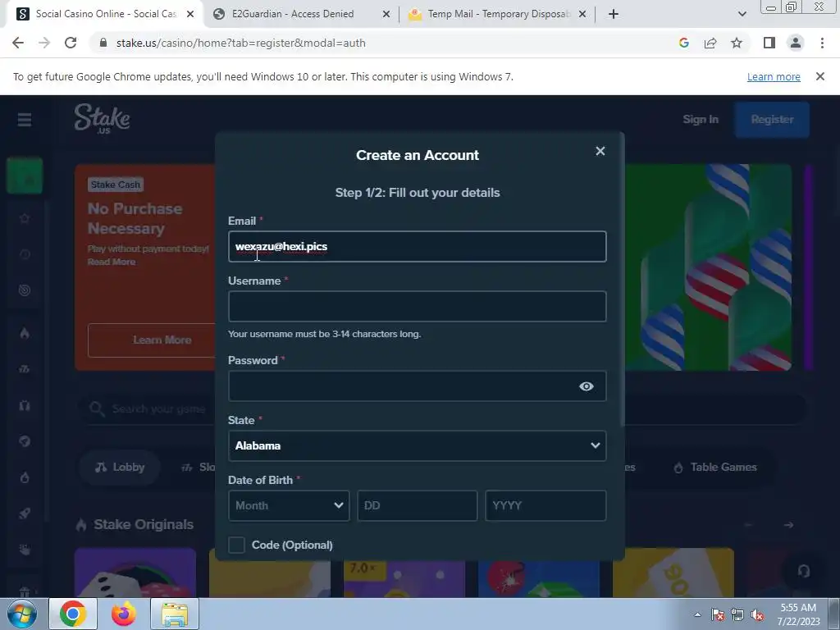
Task: Select the Table Games tab
Action: click(x=715, y=467)
